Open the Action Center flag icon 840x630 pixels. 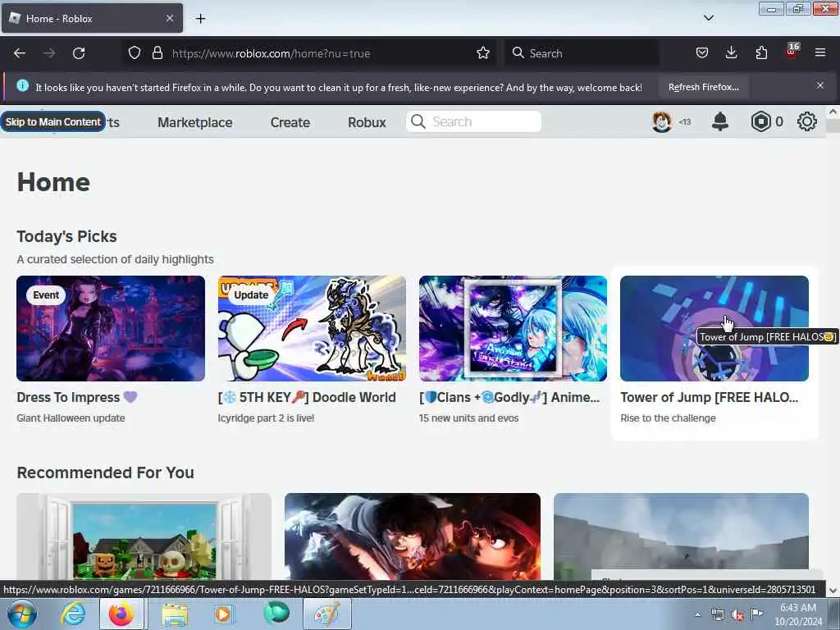[756, 614]
